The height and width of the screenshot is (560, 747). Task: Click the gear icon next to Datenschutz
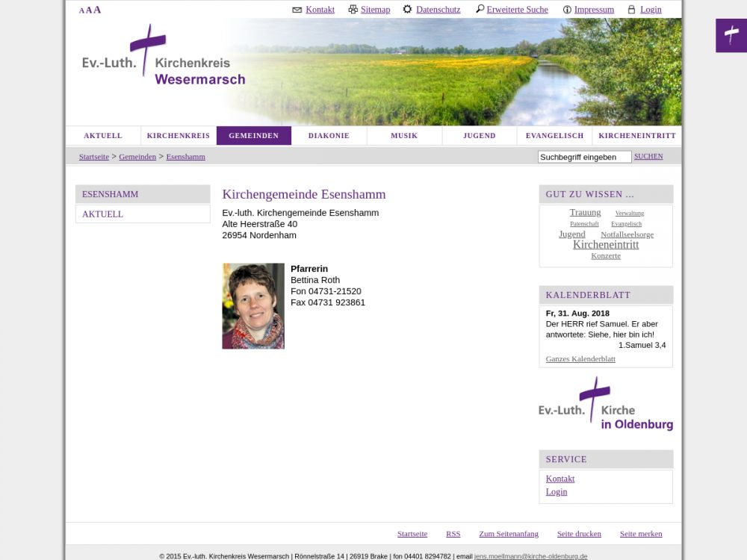[x=407, y=10]
